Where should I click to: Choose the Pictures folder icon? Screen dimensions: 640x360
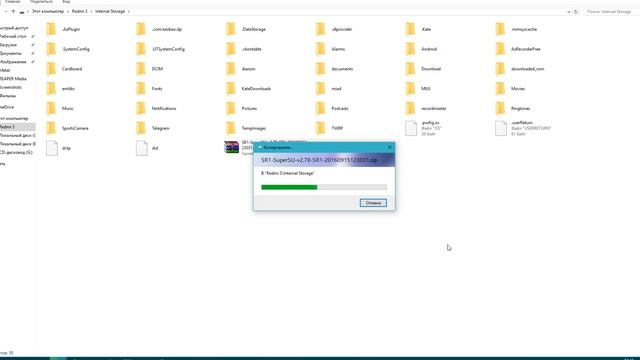(x=231, y=108)
